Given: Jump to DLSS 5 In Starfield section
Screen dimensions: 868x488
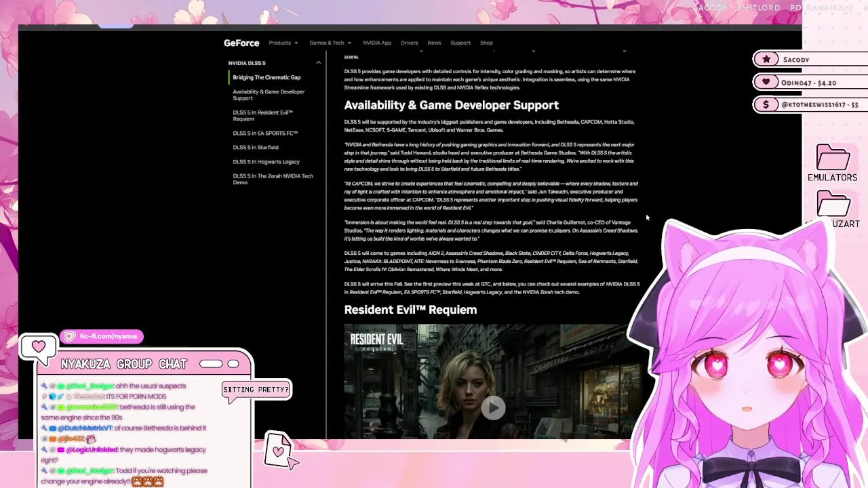Looking at the screenshot, I should (x=256, y=147).
